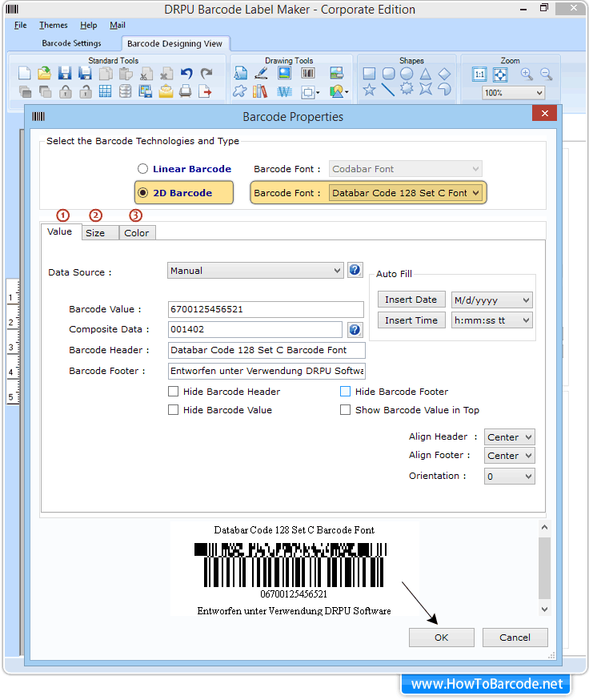The width and height of the screenshot is (589, 700).
Task: Click the zoom in magnifier icon
Action: click(x=527, y=74)
